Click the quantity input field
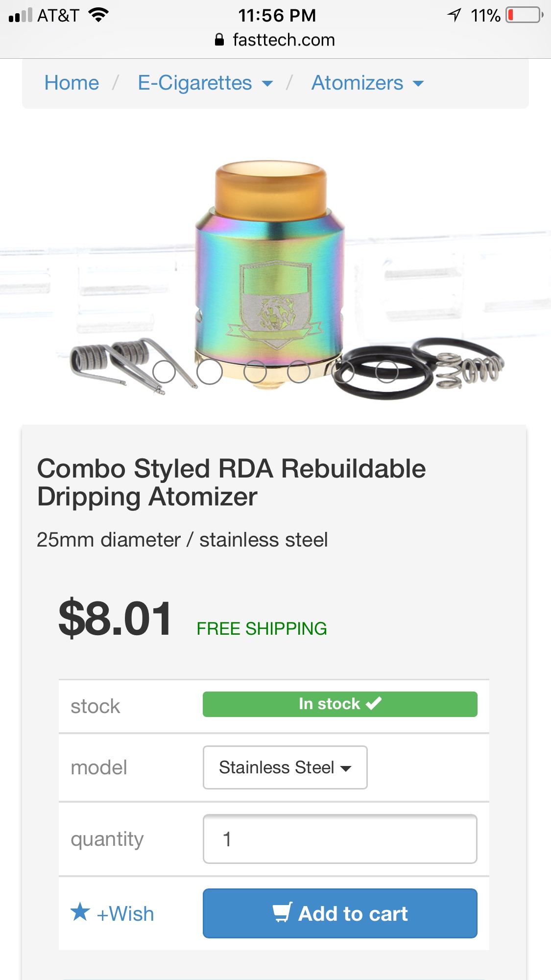This screenshot has height=980, width=551. click(x=340, y=839)
